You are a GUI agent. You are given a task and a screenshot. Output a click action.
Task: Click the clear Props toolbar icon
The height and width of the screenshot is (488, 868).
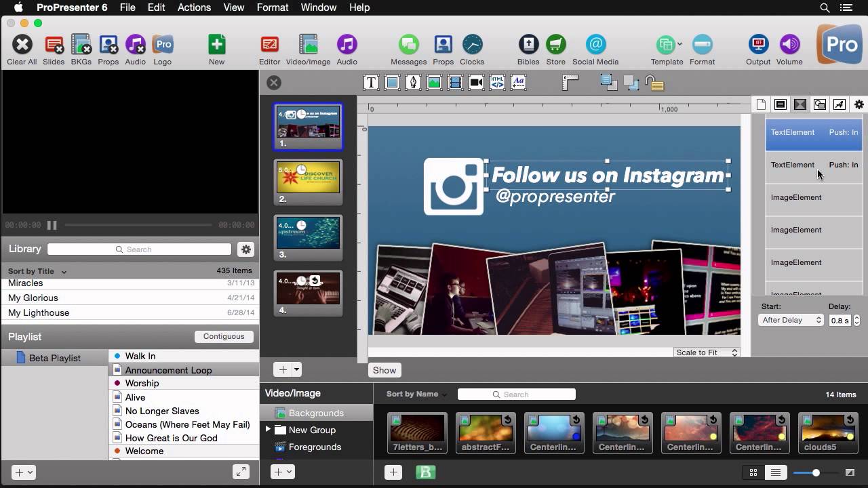point(108,45)
